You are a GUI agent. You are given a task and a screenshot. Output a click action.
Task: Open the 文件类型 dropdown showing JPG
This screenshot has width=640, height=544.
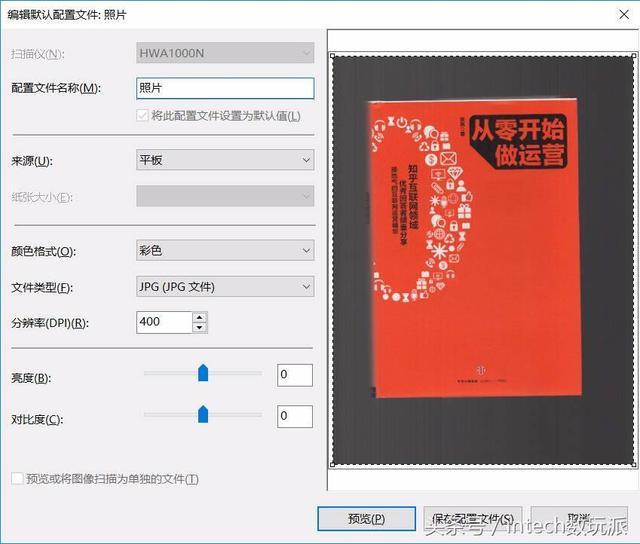tap(225, 286)
